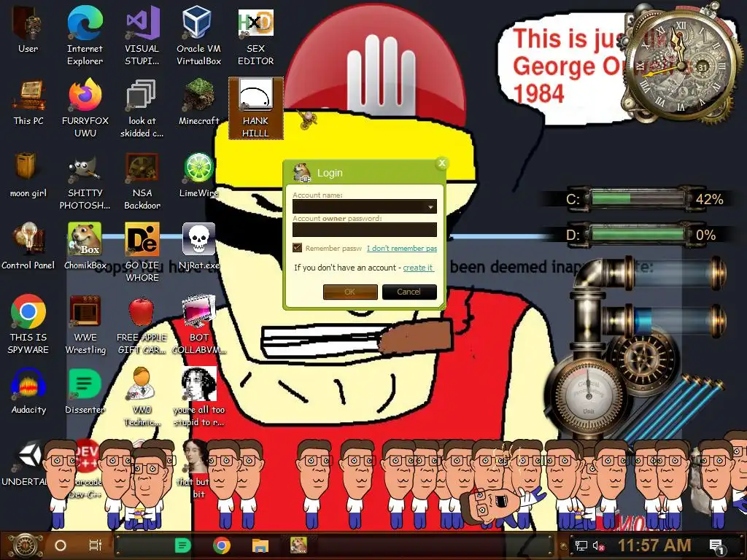The height and width of the screenshot is (560, 747).
Task: Select the ChomikBox desktop icon
Action: click(85, 246)
